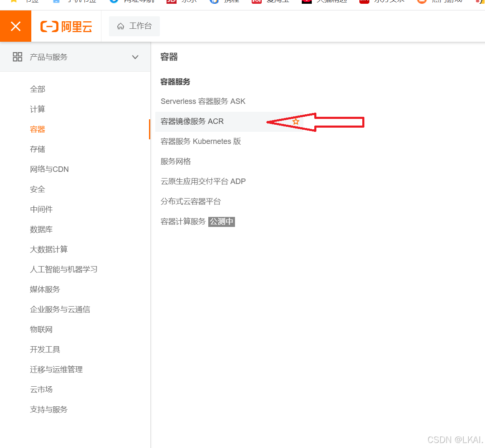Open 容器服务 Kubernetes 版 link
This screenshot has height=448, width=485.
[x=201, y=141]
